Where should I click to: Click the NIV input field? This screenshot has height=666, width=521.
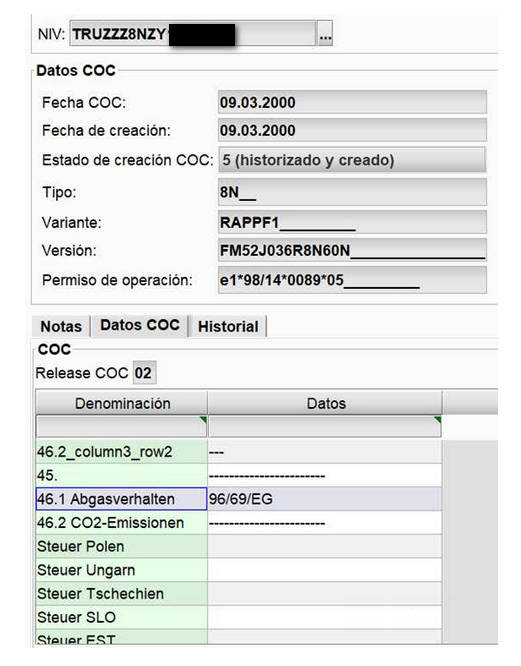pyautogui.click(x=193, y=33)
